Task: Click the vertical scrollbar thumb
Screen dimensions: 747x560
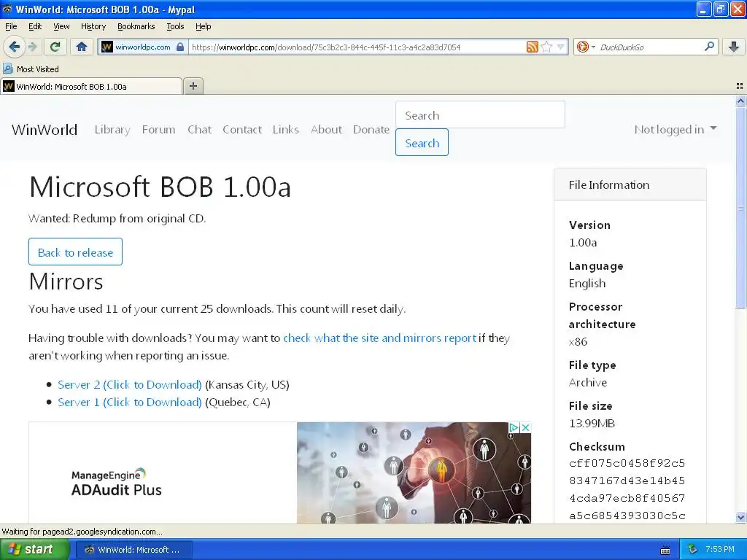Action: [740, 208]
